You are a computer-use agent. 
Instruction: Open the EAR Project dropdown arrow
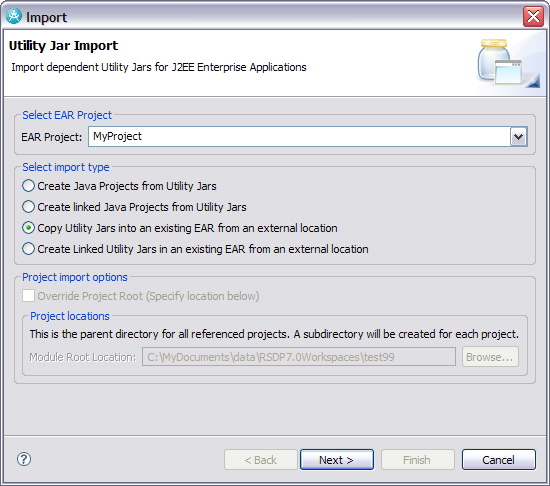(518, 137)
